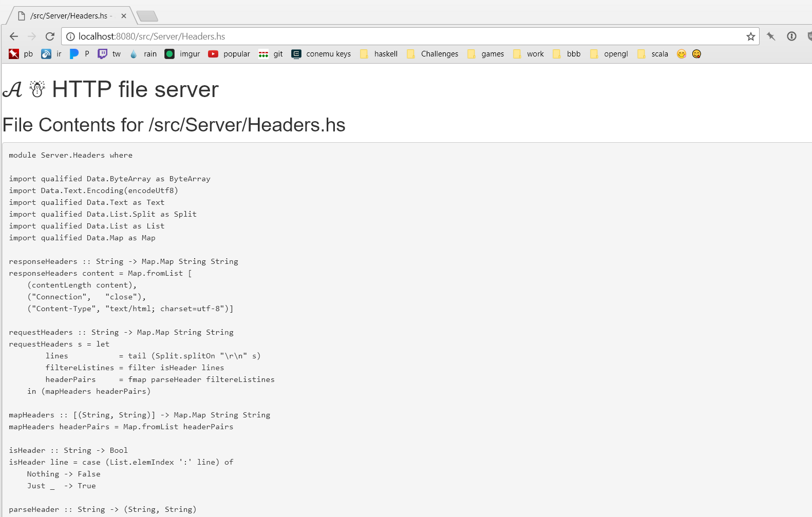
Task: Open the rain bookmark
Action: coord(143,54)
